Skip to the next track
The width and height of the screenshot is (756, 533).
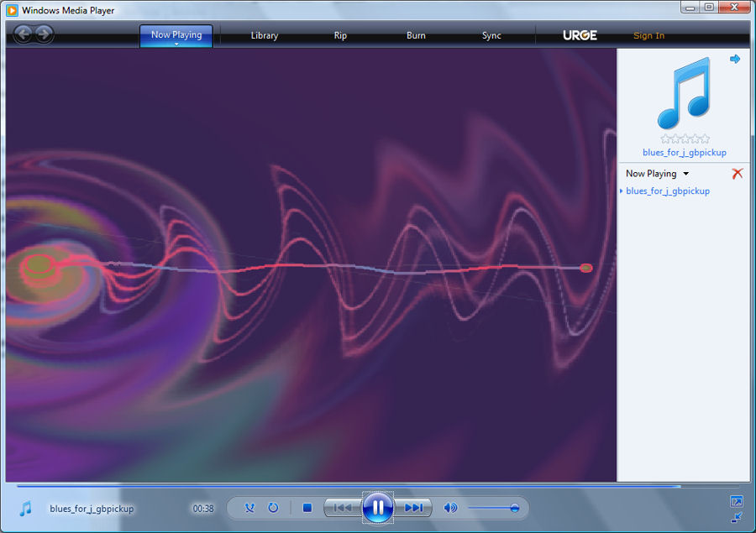click(x=413, y=508)
